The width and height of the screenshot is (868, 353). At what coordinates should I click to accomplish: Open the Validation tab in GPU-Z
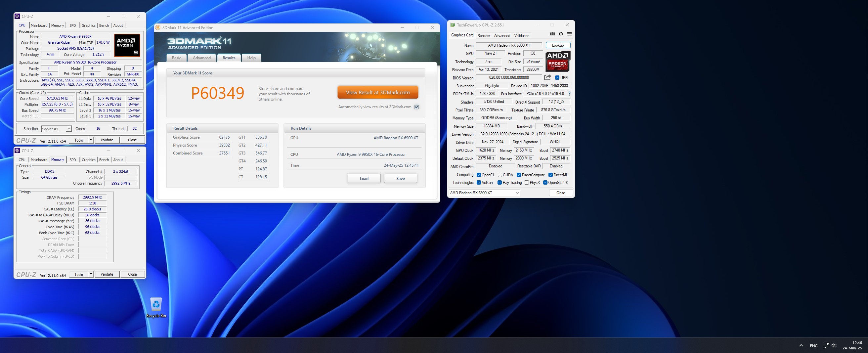(522, 36)
